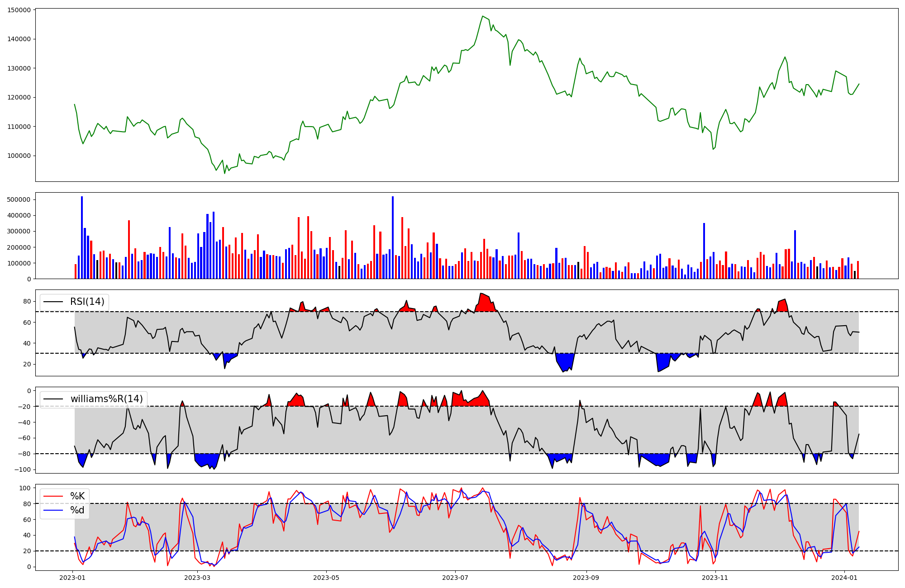This screenshot has height=588, width=905.
Task: Click the blue %d legend line
Action: coord(52,510)
